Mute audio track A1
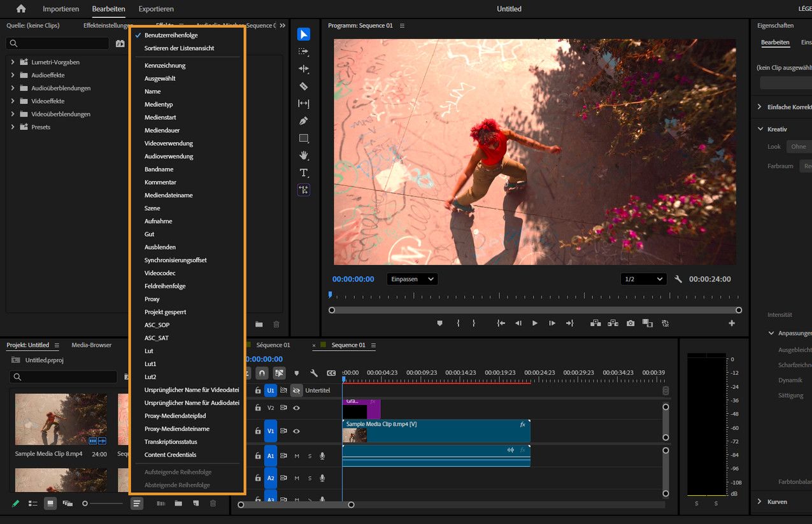812x524 pixels. point(296,456)
